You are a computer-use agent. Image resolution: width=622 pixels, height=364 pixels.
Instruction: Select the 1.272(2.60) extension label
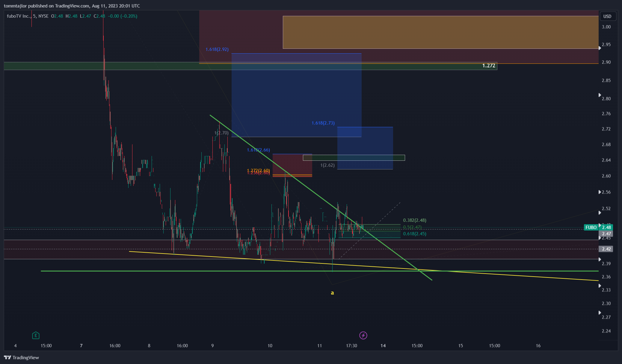point(258,170)
